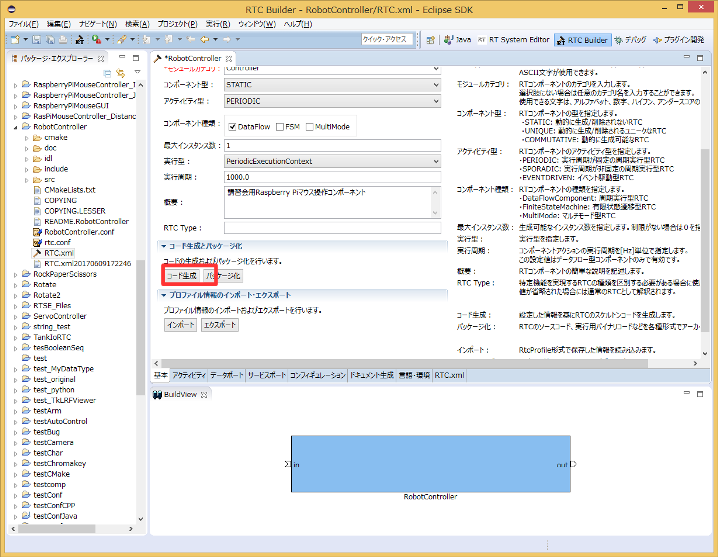Open the PeriodicExecutionContext dropdown
Viewport: 718px width, 557px height.
pos(331,160)
